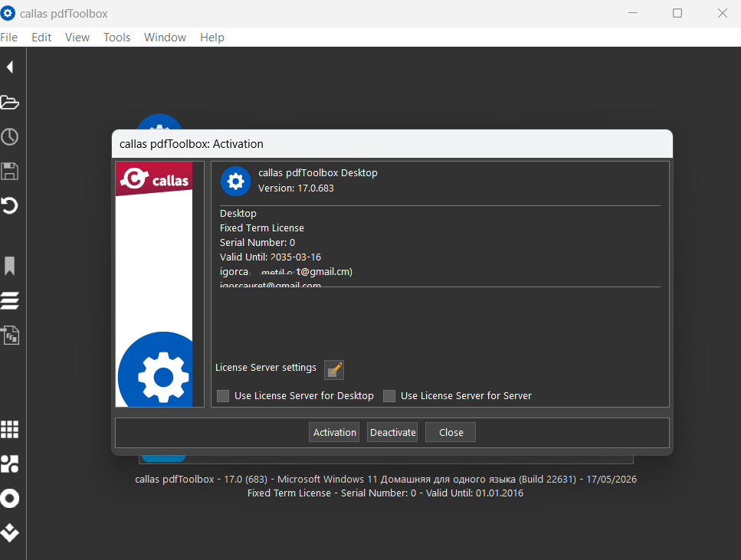Click the 'Fixed Term License' line in the dialog

[262, 228]
